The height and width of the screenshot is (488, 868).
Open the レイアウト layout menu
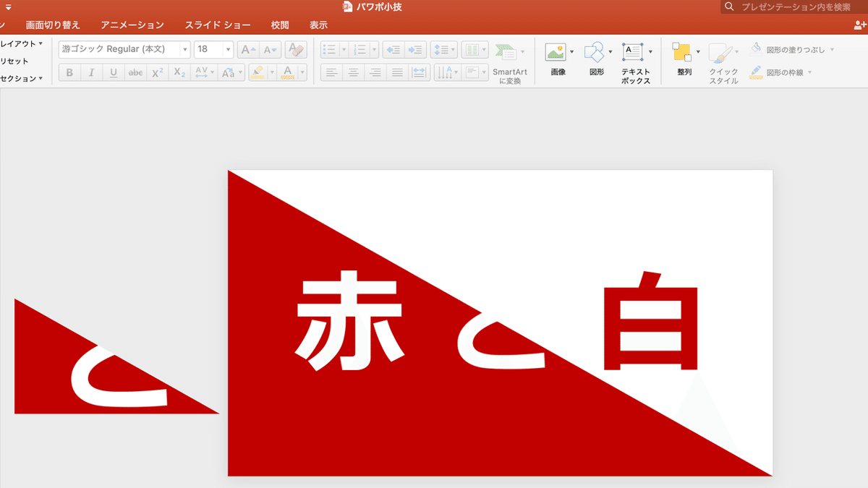[x=22, y=44]
